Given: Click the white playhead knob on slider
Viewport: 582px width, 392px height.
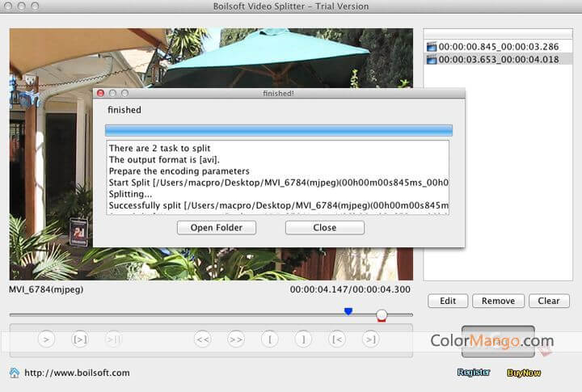Looking at the screenshot, I should [x=382, y=314].
